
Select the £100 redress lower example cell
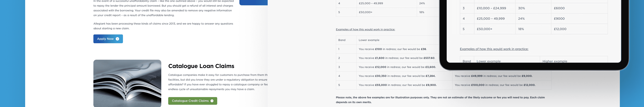[392, 49]
